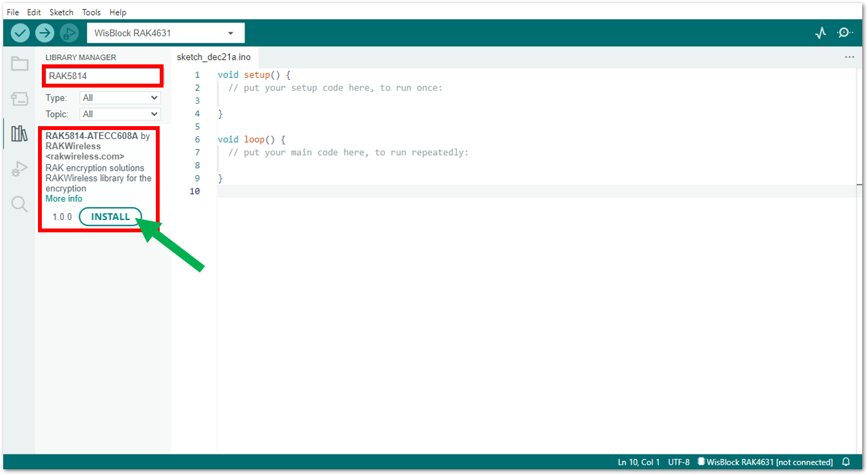Click the void setup() code line
Viewport: 868px width, 475px height.
click(254, 75)
